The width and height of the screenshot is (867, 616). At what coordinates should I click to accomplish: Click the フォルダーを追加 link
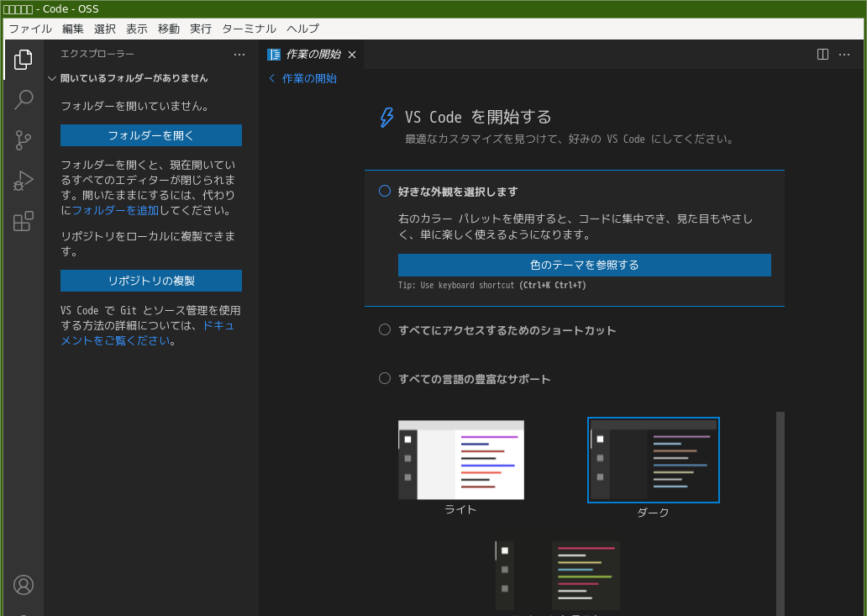tap(116, 210)
